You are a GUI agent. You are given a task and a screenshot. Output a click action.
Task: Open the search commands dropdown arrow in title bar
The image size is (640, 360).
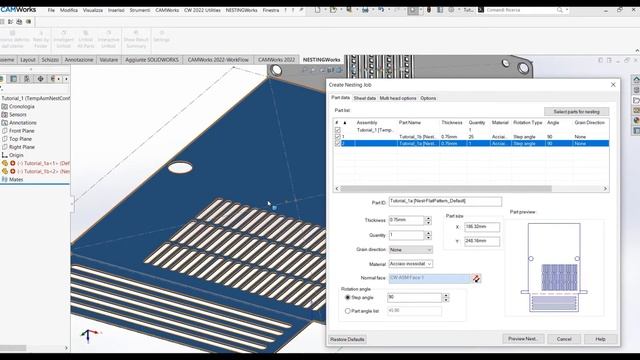pos(567,10)
